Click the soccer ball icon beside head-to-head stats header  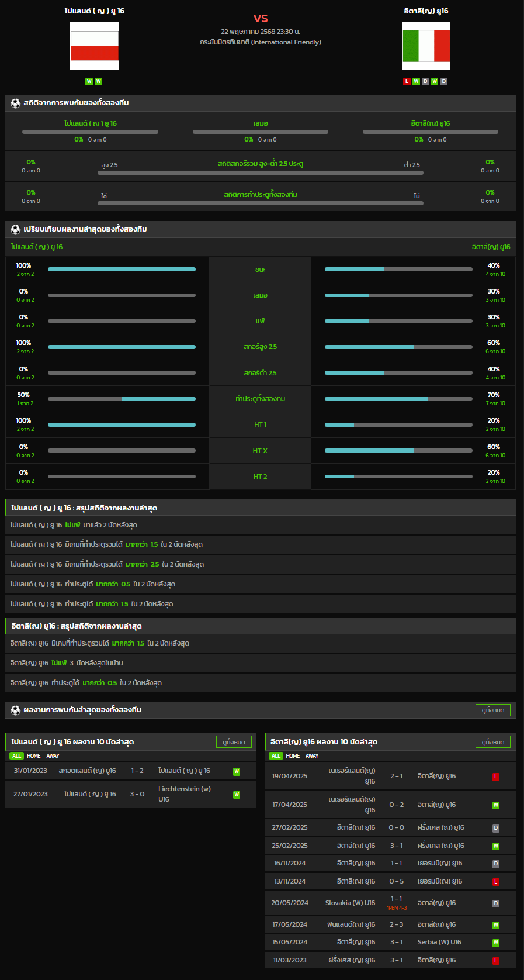(16, 103)
